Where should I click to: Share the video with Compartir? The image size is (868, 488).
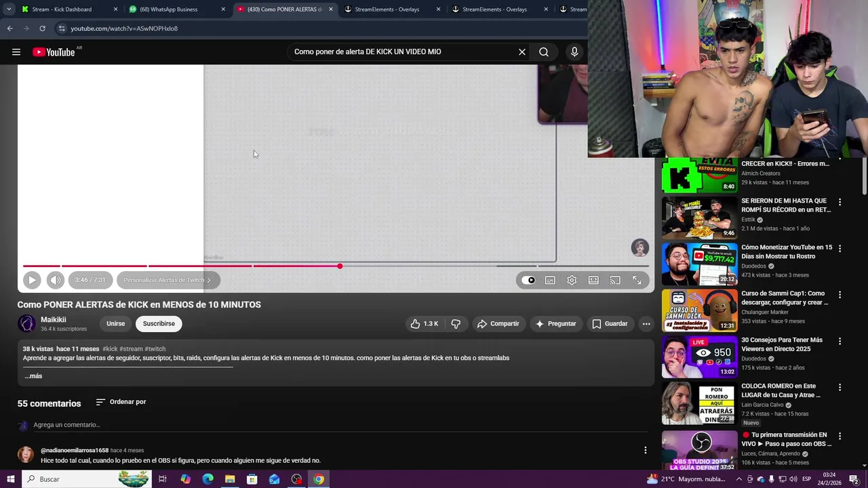tap(498, 324)
